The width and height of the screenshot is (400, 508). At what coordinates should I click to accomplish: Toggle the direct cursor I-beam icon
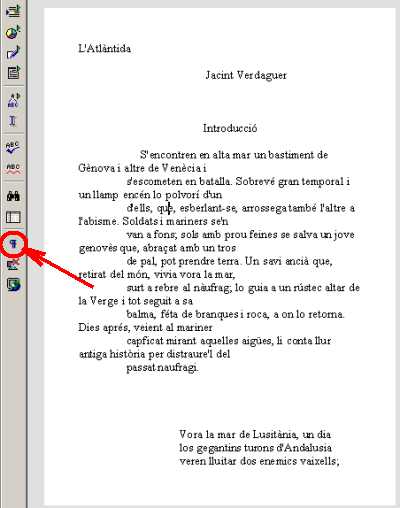point(13,120)
